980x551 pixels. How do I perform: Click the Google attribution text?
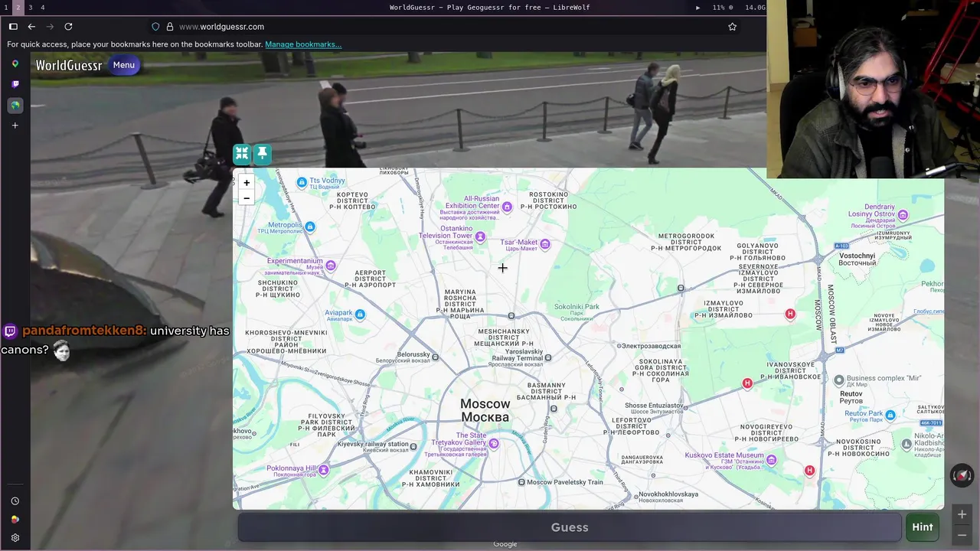click(x=505, y=544)
